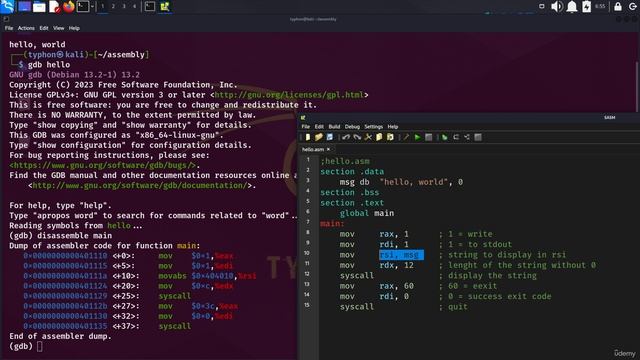Click the Undo arrow in SASM toolbar
Image resolution: width=640 pixels, height=360 pixels.
(x=346, y=138)
